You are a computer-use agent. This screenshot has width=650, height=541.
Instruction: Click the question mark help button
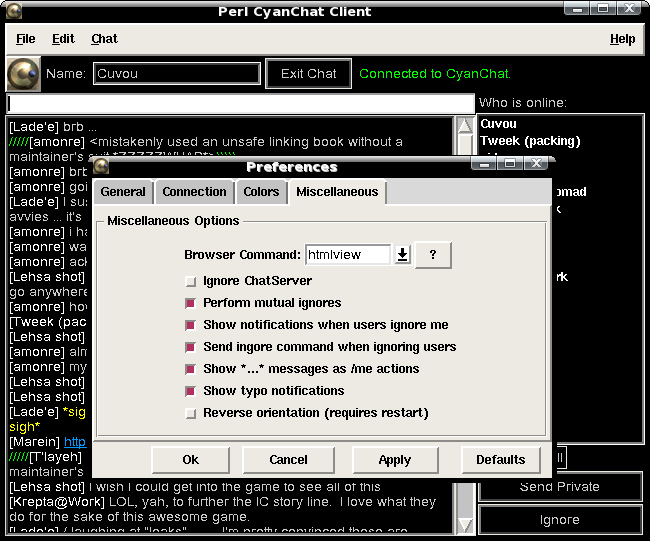coord(433,255)
